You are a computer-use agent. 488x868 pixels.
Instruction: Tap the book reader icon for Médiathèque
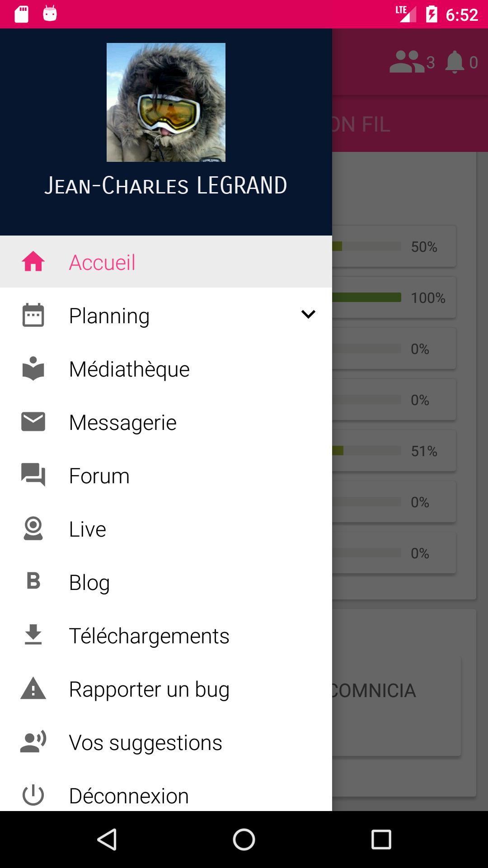click(x=33, y=368)
